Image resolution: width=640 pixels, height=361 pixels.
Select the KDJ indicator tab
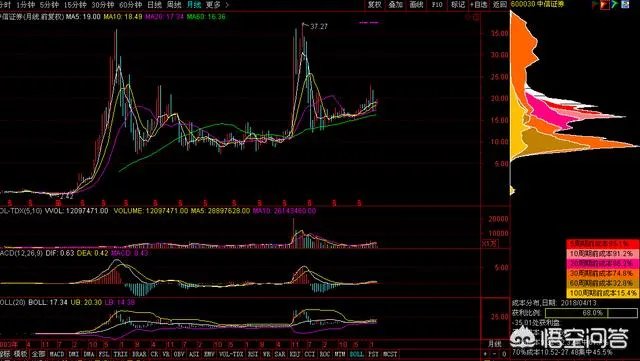point(295,354)
